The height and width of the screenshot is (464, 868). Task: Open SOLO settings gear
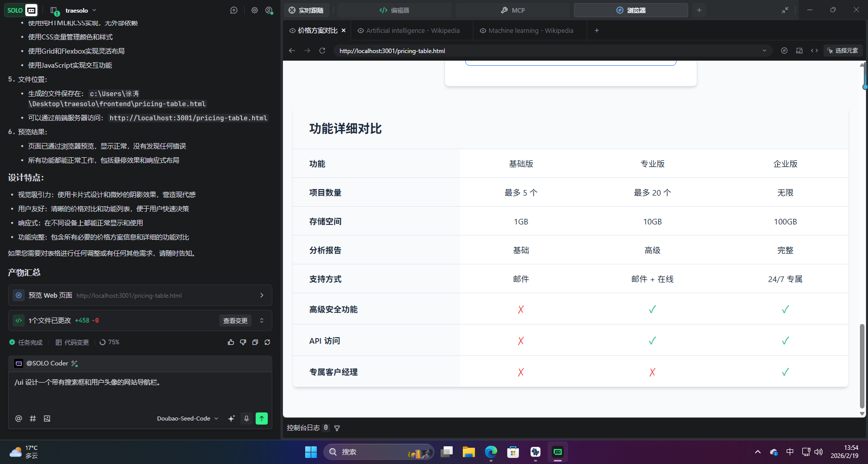click(x=255, y=10)
